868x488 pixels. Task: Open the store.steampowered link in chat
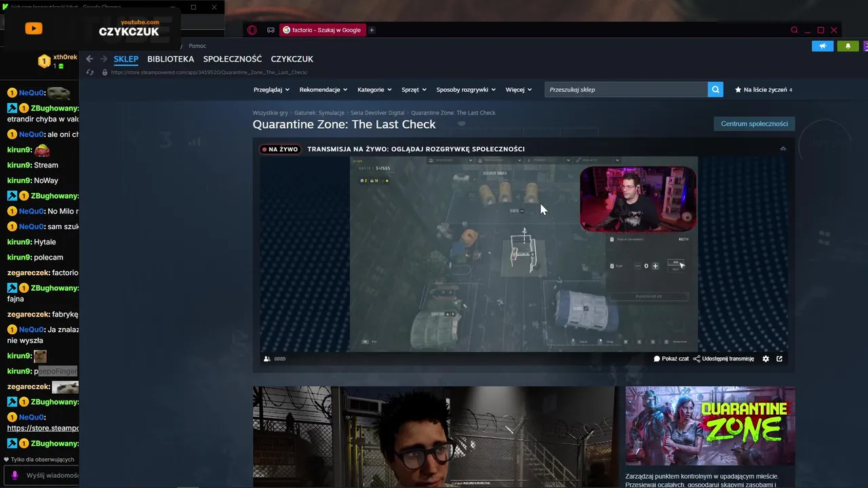(43, 428)
